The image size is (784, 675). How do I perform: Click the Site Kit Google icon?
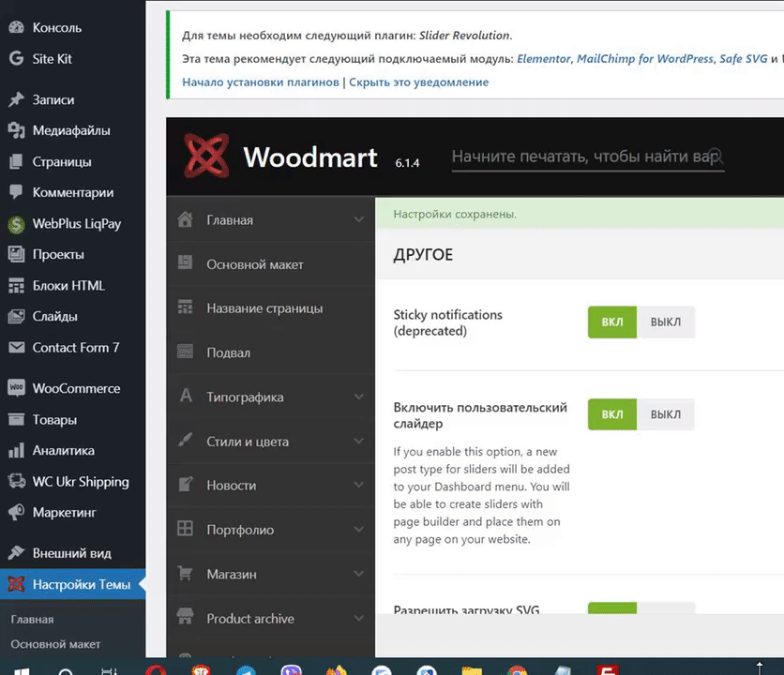(16, 58)
